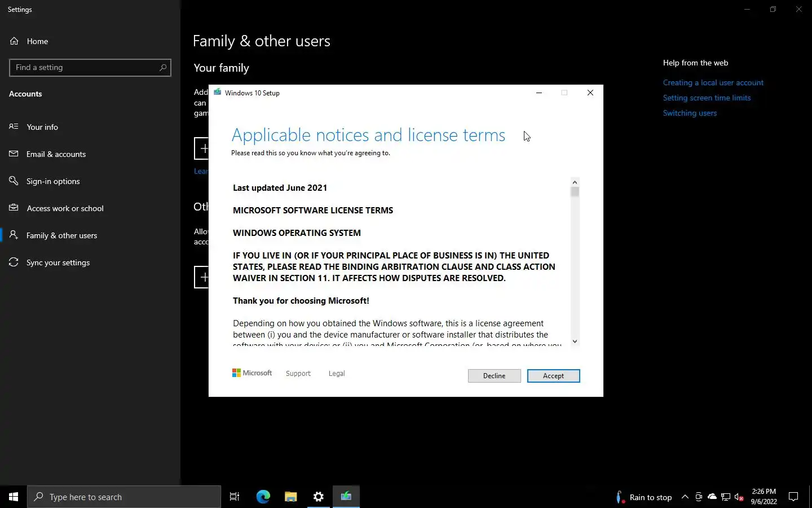Open Sign-in options
Image resolution: width=812 pixels, height=508 pixels.
(90, 181)
